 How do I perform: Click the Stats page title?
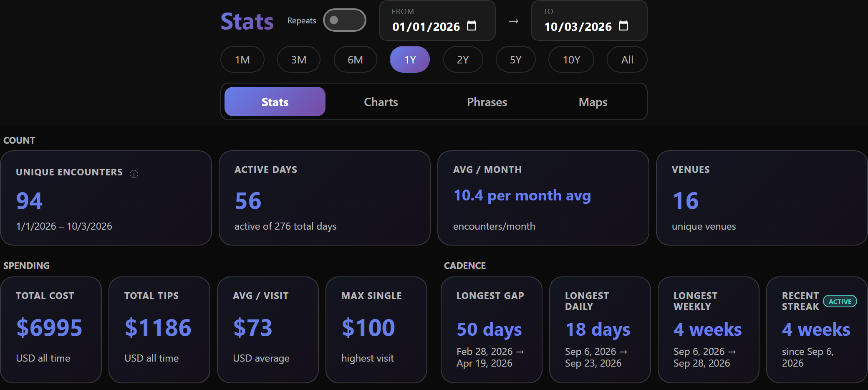247,21
